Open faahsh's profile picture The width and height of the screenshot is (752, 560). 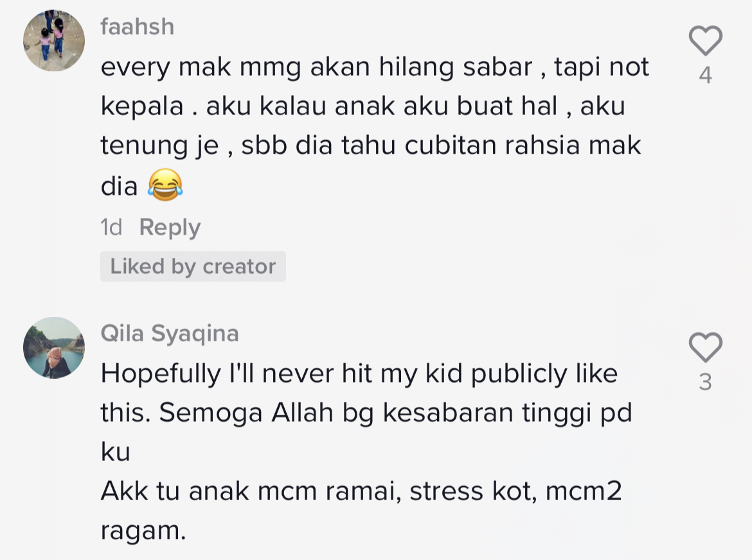coord(54,41)
